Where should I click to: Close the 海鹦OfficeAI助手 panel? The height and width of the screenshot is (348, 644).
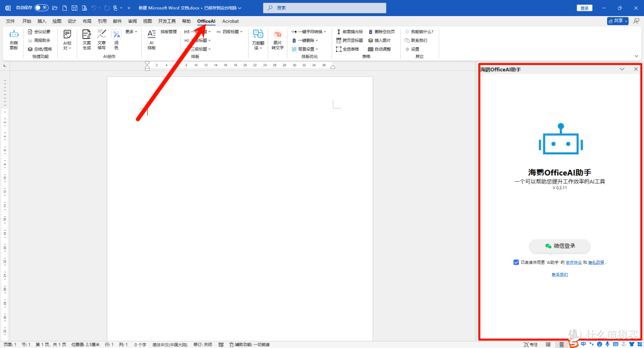click(x=636, y=69)
